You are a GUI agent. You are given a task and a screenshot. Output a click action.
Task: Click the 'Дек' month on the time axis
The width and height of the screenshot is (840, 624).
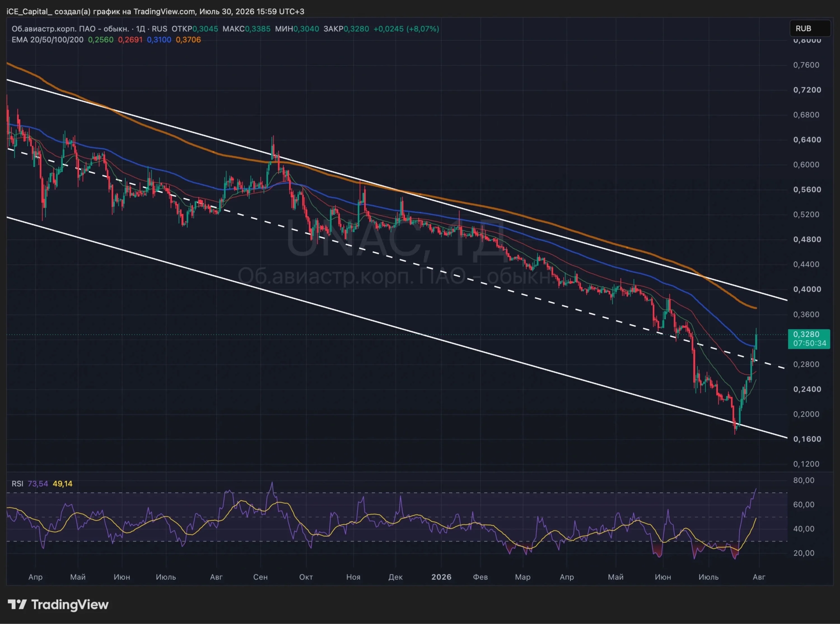pyautogui.click(x=395, y=577)
